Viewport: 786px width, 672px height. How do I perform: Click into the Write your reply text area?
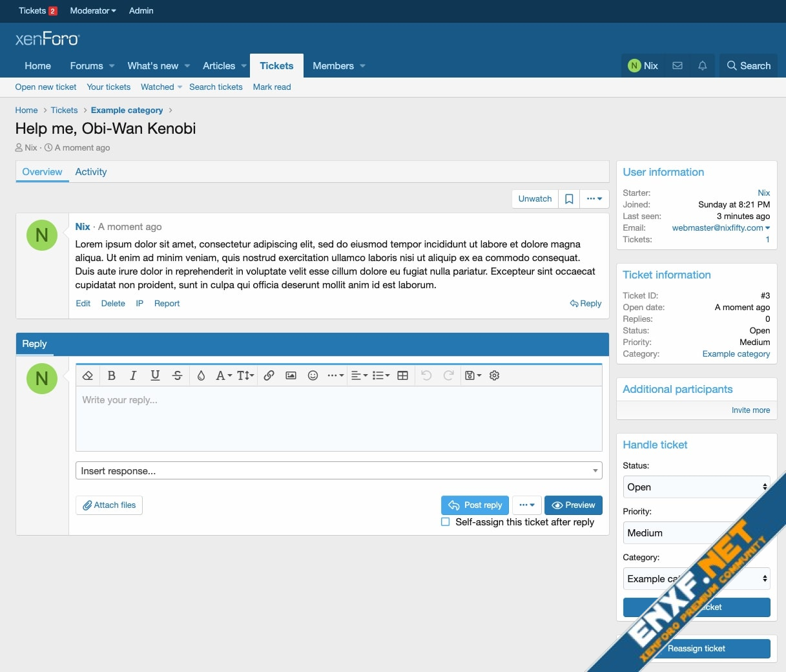pos(339,419)
